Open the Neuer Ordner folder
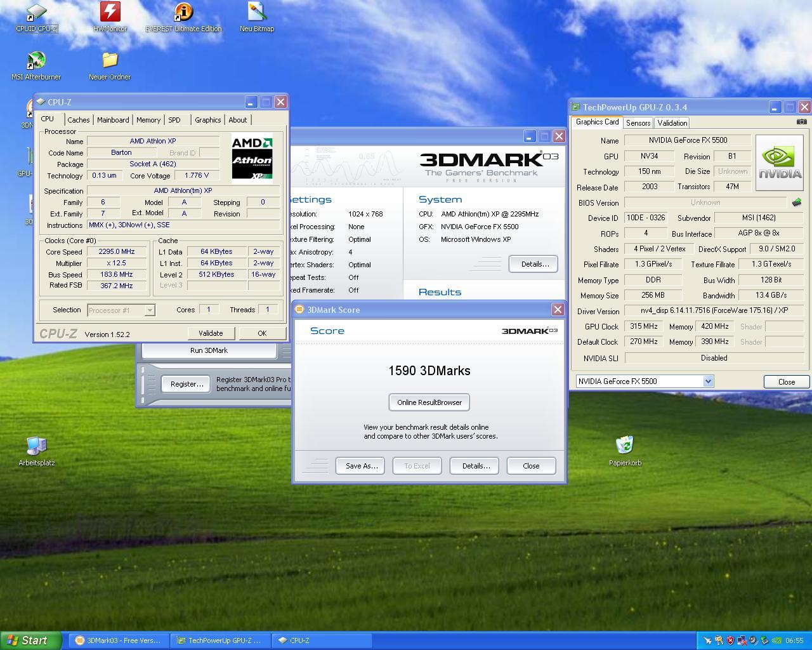This screenshot has width=812, height=650. coord(110,66)
